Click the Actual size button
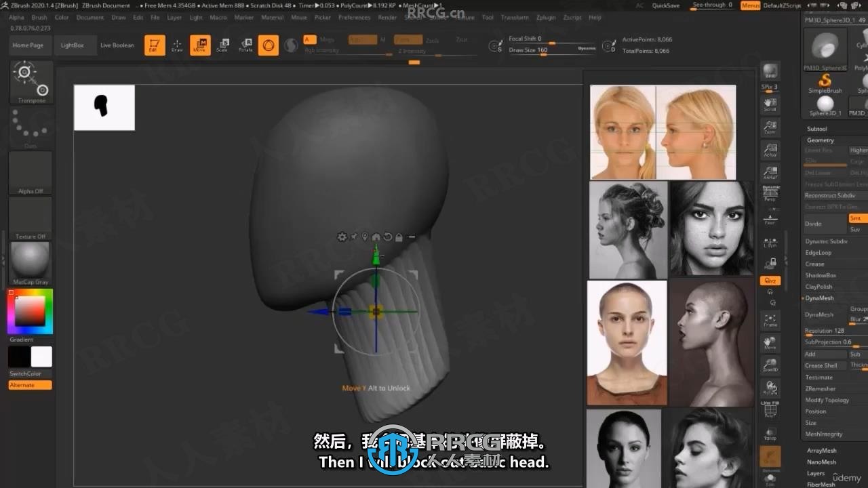 770,150
